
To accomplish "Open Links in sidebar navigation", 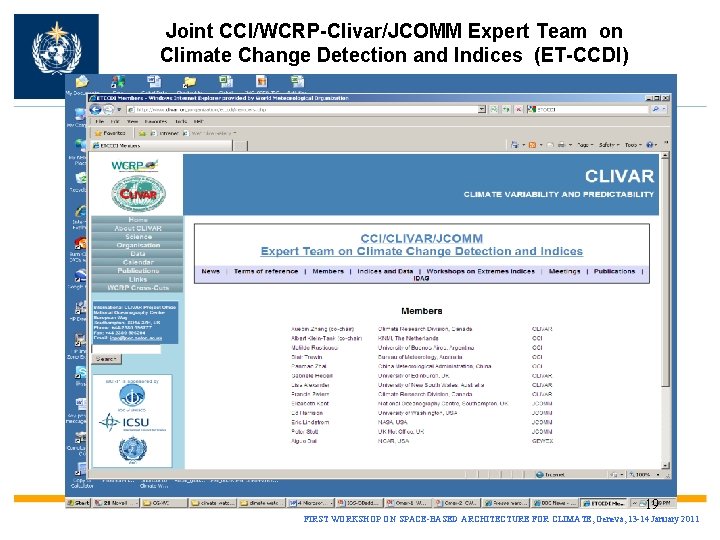I will point(137,279).
